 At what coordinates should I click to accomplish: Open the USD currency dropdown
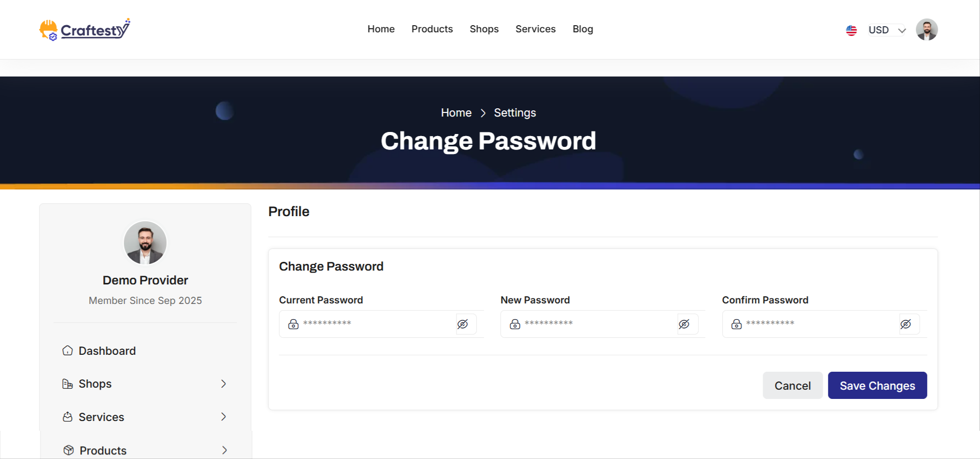[887, 30]
